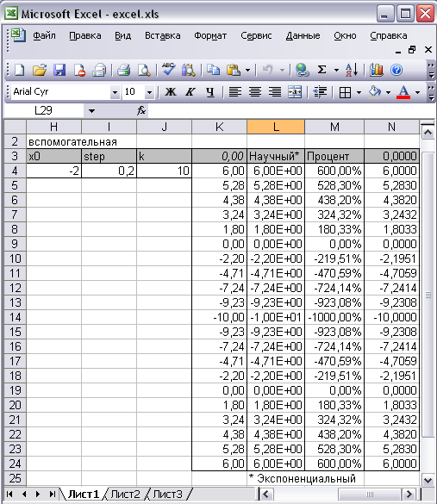Click the Undo arrow icon
Viewport: 437px width, 504px height.
[268, 70]
